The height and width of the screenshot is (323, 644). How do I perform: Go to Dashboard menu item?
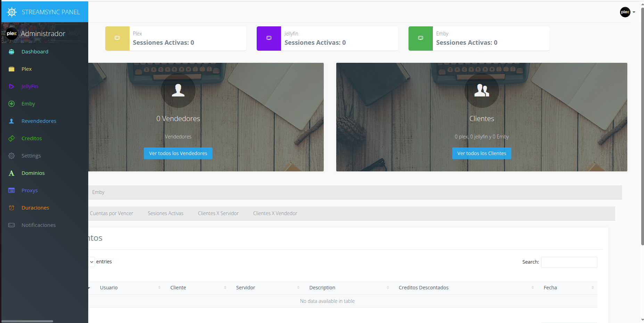[x=35, y=52]
